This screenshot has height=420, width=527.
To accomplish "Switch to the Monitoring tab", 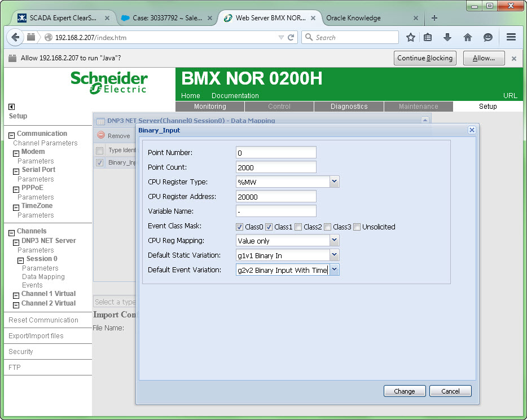I will [210, 107].
